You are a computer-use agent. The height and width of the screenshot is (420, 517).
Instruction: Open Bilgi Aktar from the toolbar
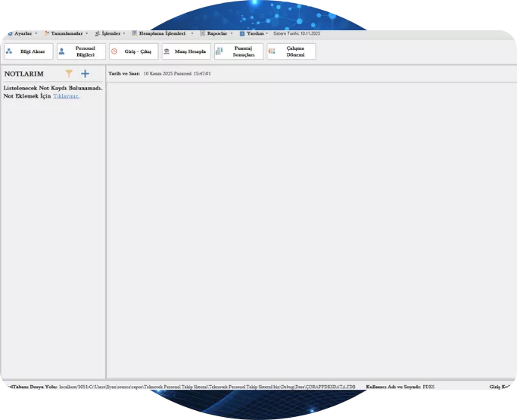point(28,51)
